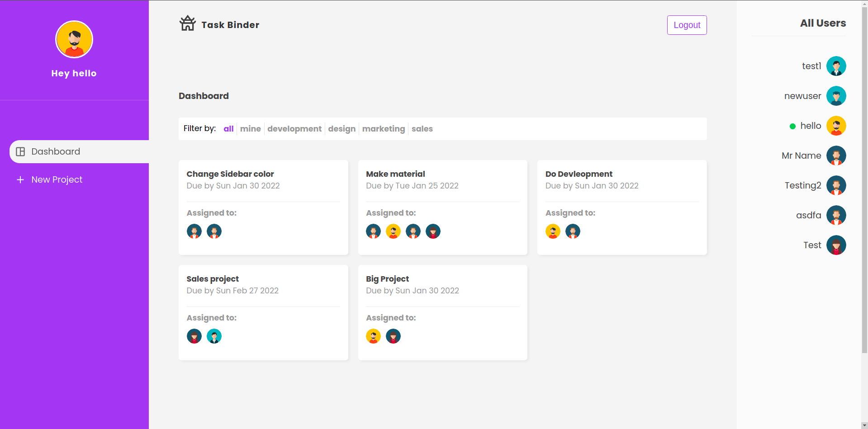This screenshot has height=429, width=868.
Task: Click test1's avatar in All Users list
Action: [x=835, y=66]
